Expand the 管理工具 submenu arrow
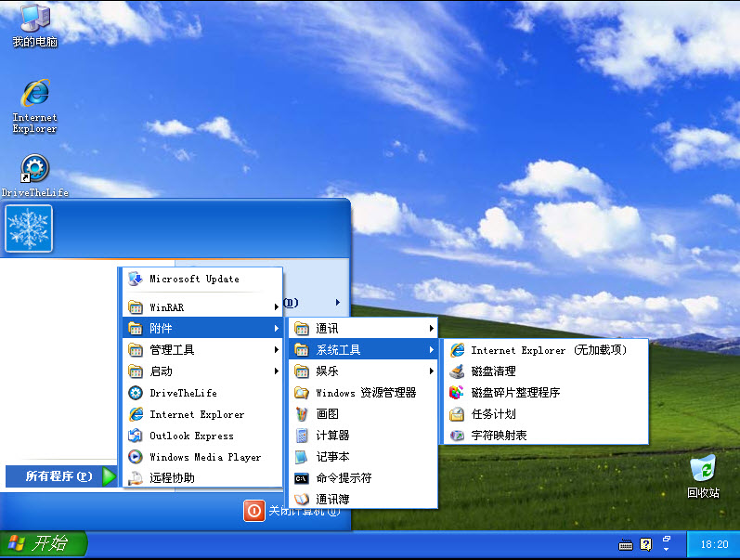Screen dimensions: 740x560 (276, 350)
